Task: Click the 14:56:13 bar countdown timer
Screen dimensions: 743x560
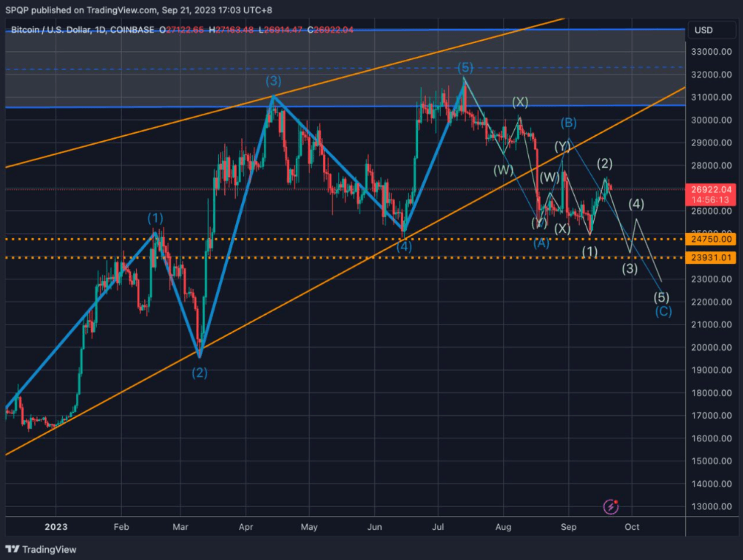Action: pos(710,200)
